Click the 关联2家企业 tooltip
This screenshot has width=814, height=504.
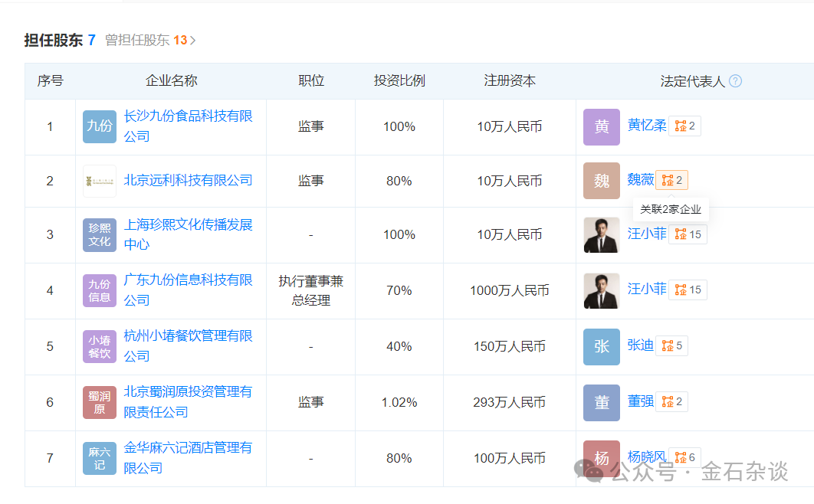pos(671,209)
